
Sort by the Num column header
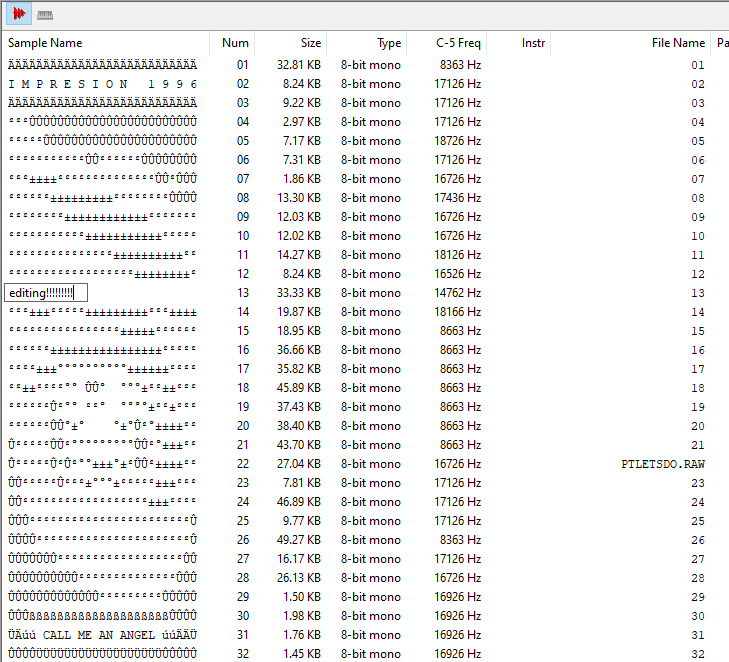pos(235,43)
